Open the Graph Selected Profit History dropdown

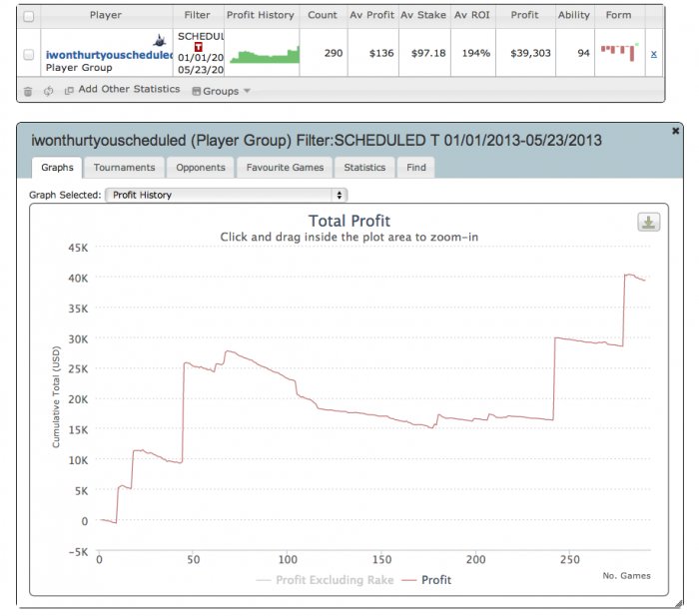[226, 195]
